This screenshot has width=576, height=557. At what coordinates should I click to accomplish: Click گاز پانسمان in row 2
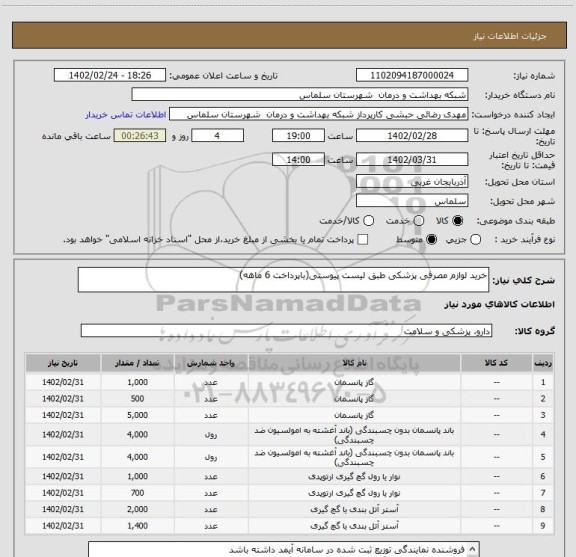click(x=354, y=399)
